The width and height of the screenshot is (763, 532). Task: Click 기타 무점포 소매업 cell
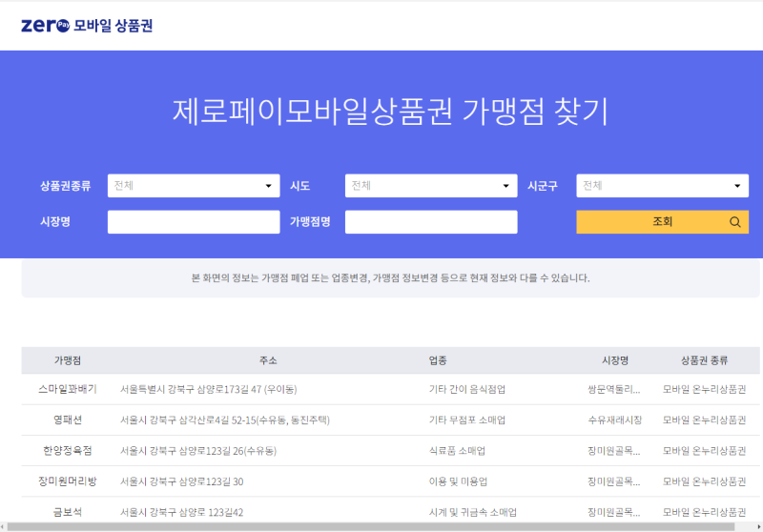point(467,419)
